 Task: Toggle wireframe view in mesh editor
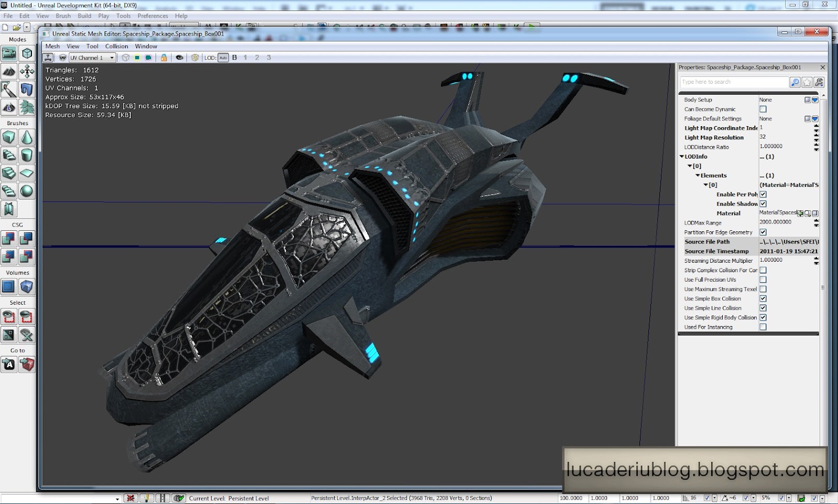126,58
